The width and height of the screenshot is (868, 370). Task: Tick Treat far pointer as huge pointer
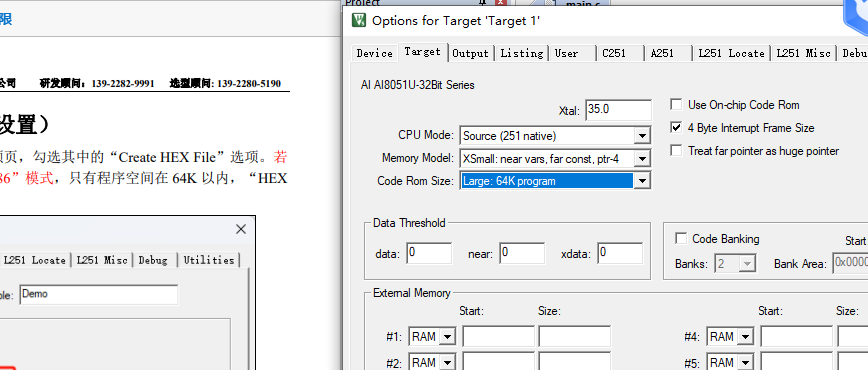tap(676, 151)
